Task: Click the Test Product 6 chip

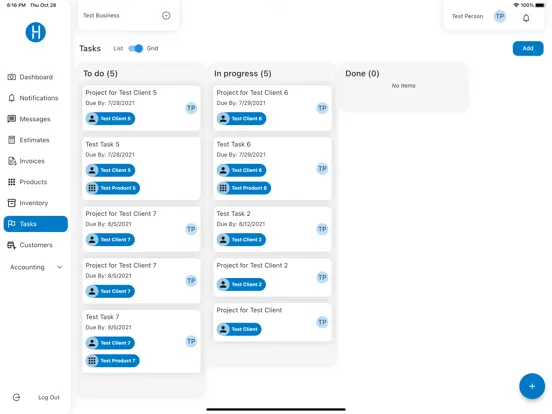Action: 244,188
